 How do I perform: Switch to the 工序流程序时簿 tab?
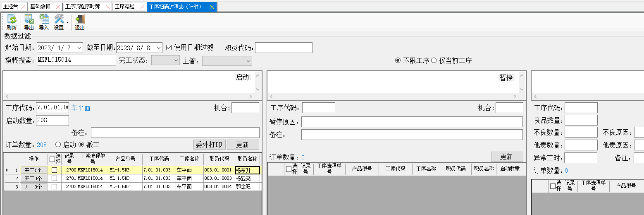(x=83, y=7)
